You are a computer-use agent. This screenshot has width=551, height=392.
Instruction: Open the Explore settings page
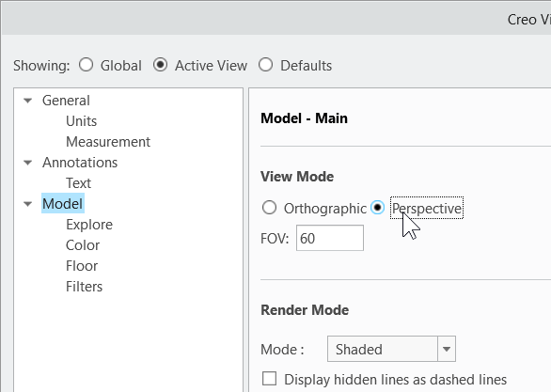click(89, 225)
